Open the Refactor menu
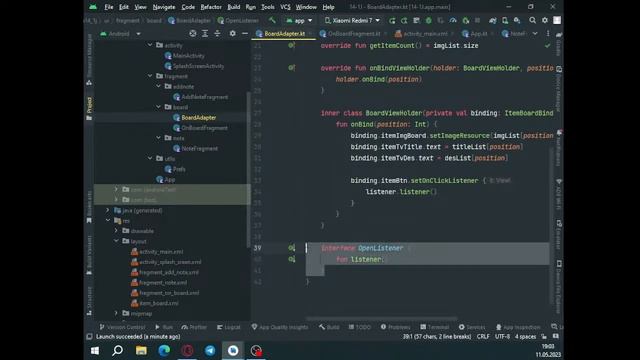Screen dimensions: 640x360 coord(211,7)
